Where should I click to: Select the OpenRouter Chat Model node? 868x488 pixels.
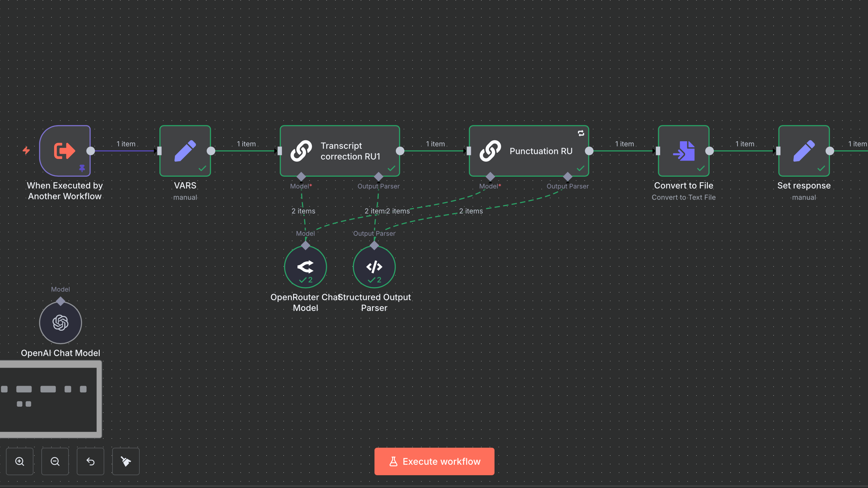(305, 267)
